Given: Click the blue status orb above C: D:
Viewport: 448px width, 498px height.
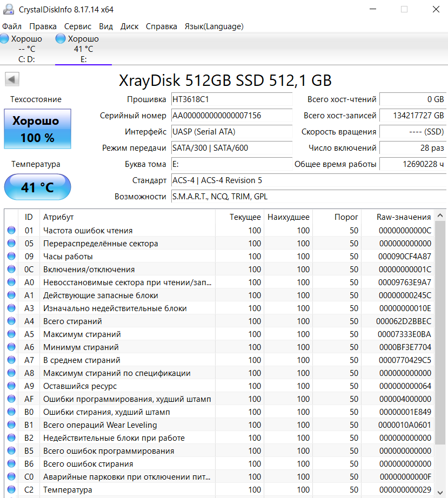Looking at the screenshot, I should [4, 39].
